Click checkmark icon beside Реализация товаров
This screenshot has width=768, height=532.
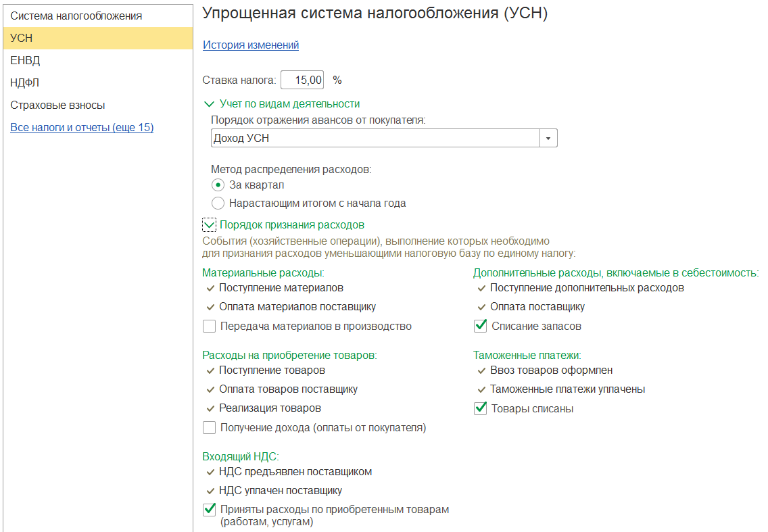click(209, 408)
